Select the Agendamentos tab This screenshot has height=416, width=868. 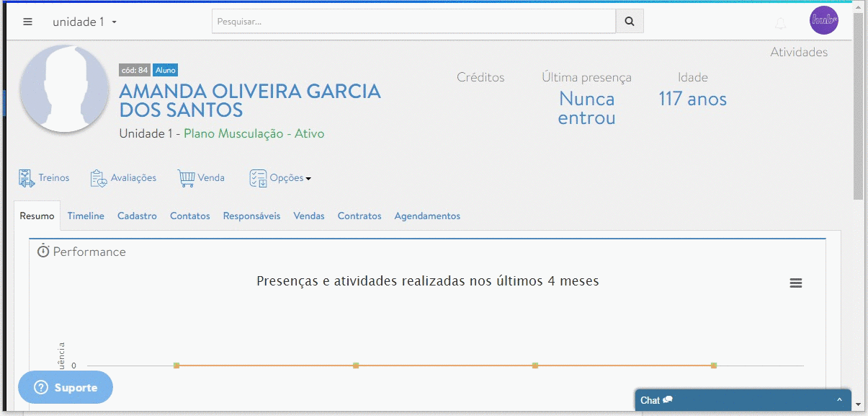(x=426, y=216)
